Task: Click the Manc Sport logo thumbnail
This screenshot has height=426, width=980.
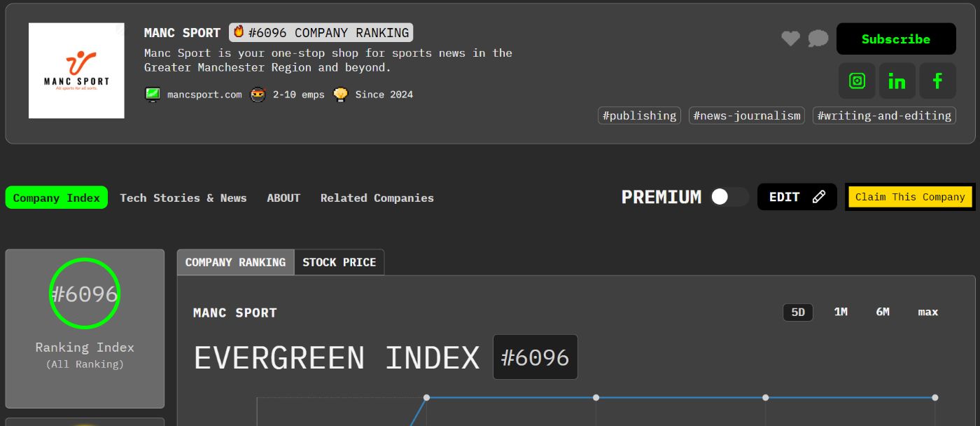Action: 76,71
